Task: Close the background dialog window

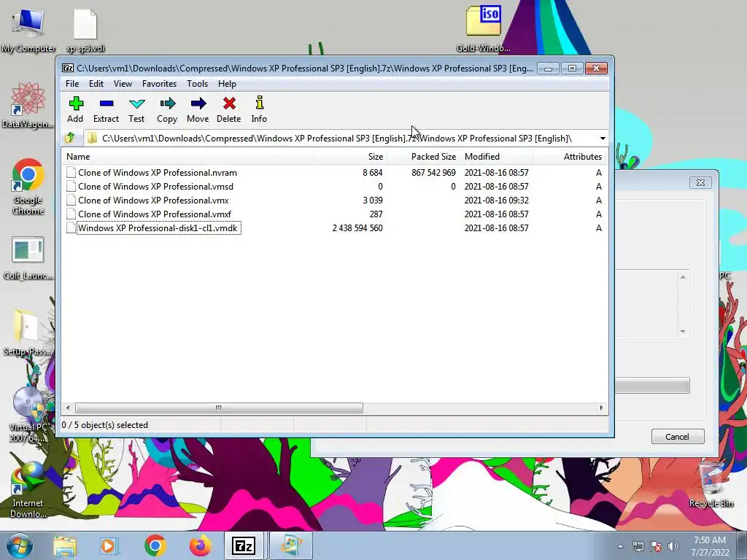Action: (700, 182)
